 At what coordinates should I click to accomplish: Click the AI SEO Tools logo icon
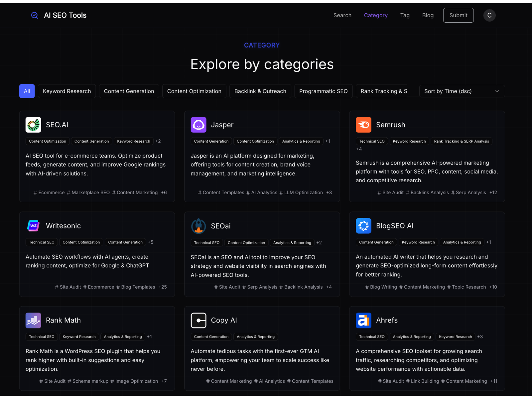tap(35, 15)
